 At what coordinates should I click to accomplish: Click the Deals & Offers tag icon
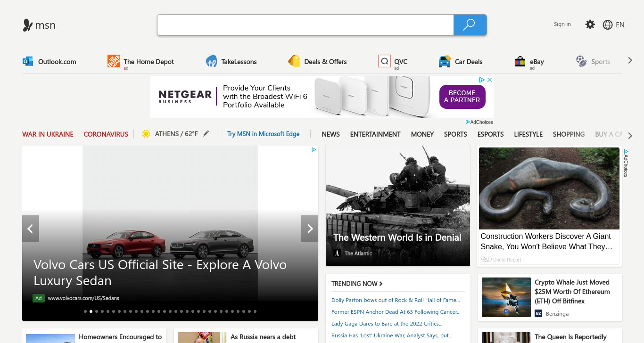[294, 61]
